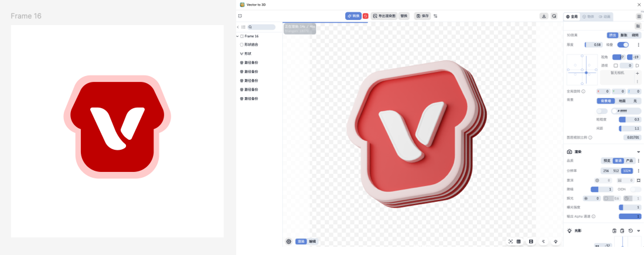This screenshot has width=644, height=255.
Task: Click the blue 转换 convert button
Action: 353,16
